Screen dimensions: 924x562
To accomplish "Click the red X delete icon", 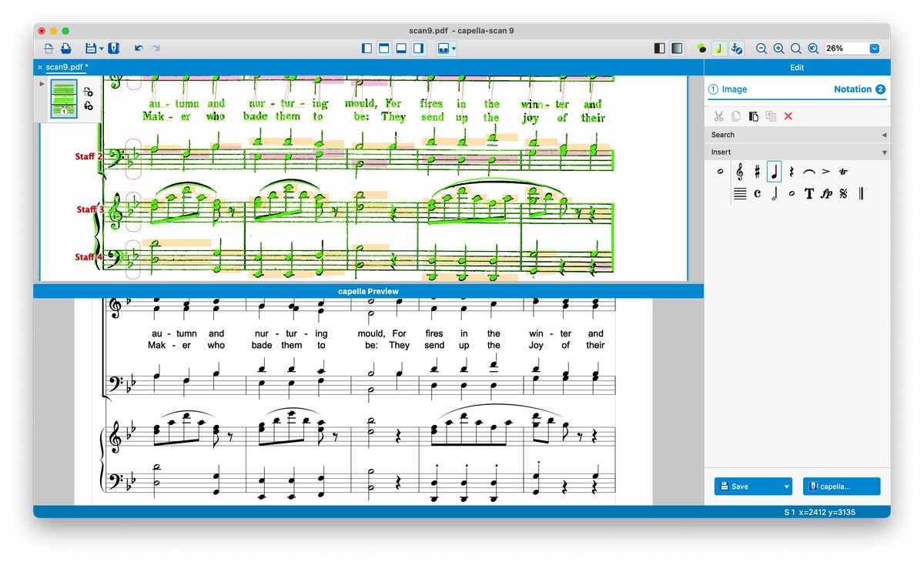I will pyautogui.click(x=788, y=116).
